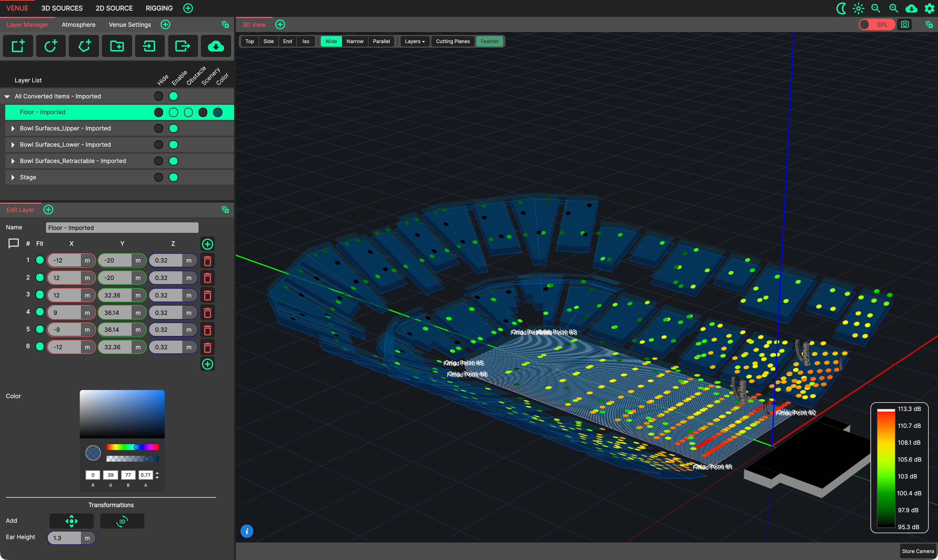The height and width of the screenshot is (560, 938).
Task: Toggle Scenery for Floor - Imported layer
Action: click(x=203, y=112)
